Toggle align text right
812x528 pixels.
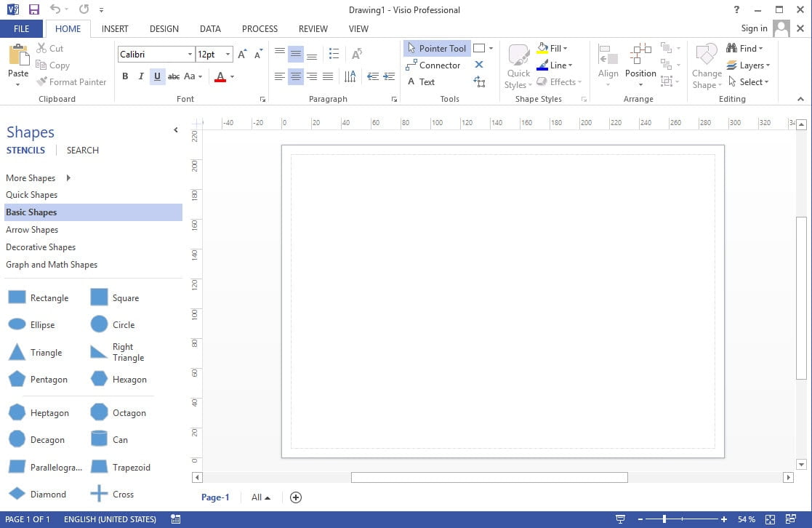coord(312,76)
